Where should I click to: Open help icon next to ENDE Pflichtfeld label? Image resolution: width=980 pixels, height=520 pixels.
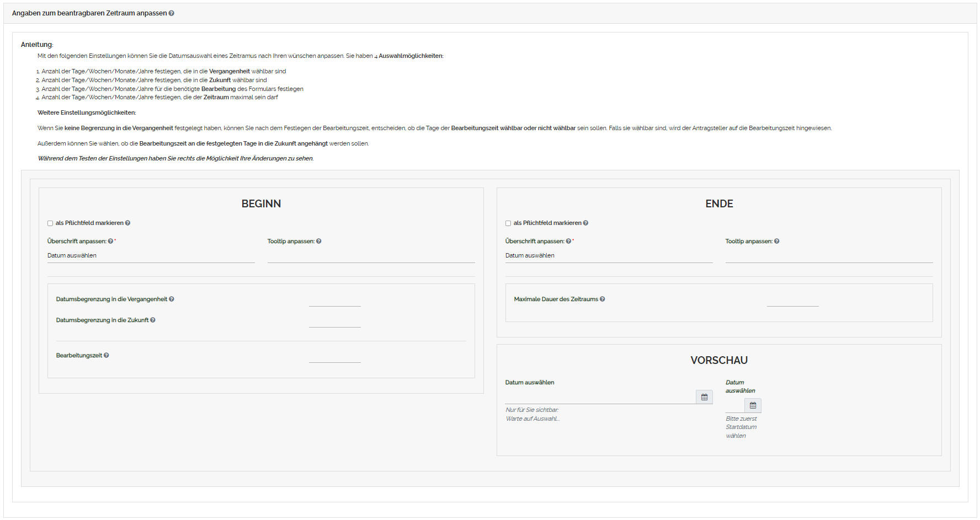[585, 223]
